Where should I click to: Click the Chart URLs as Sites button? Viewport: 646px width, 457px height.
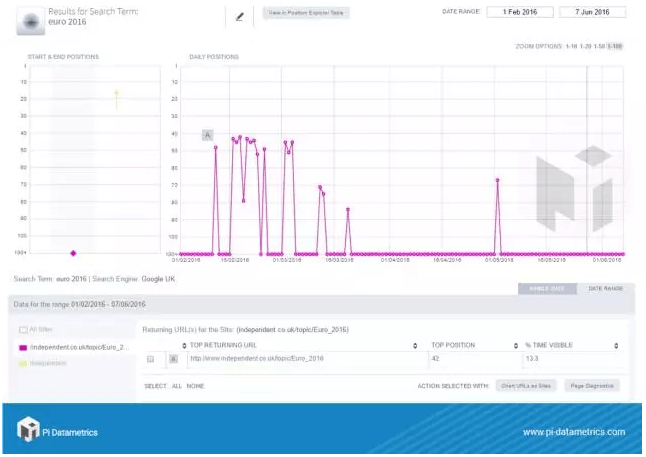(524, 385)
